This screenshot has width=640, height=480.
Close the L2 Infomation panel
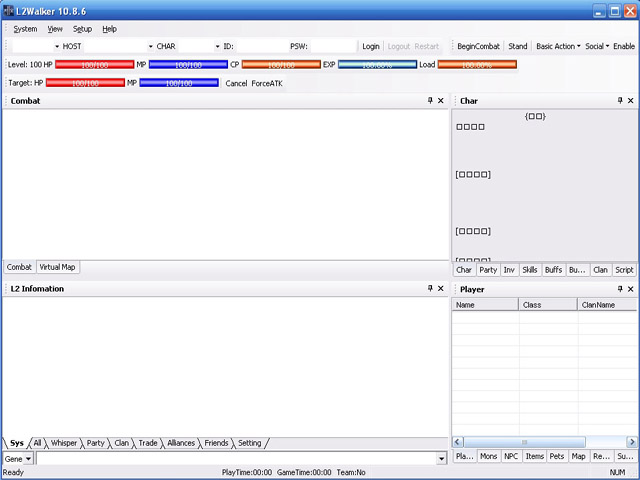441,288
